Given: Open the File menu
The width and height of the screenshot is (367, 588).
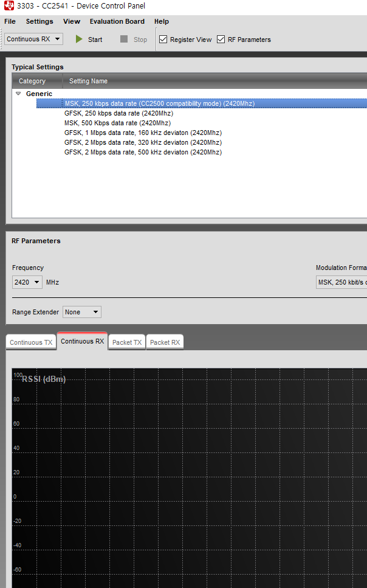Looking at the screenshot, I should 10,21.
